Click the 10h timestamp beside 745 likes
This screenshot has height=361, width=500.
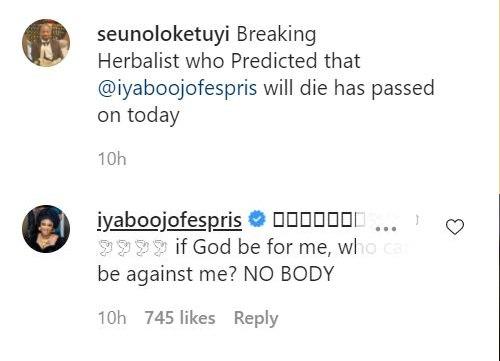[112, 318]
